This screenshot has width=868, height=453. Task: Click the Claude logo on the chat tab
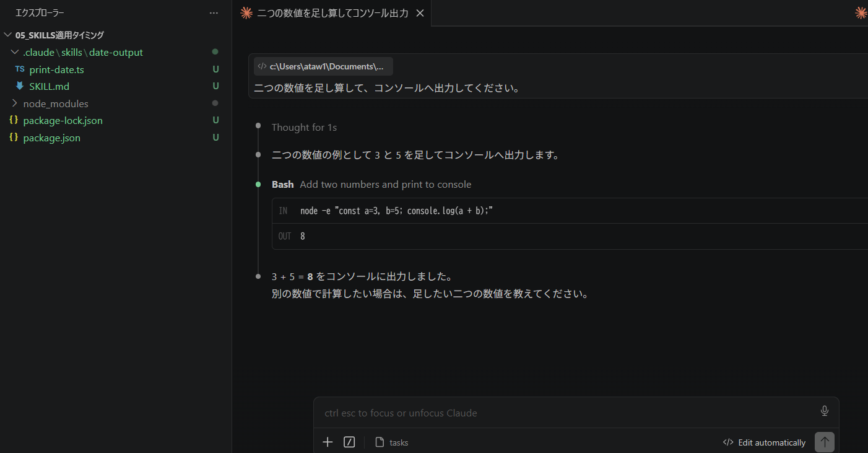[246, 13]
